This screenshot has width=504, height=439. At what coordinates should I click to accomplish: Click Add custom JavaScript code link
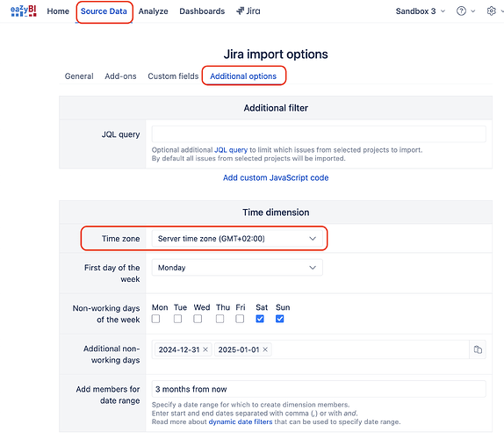tap(276, 177)
